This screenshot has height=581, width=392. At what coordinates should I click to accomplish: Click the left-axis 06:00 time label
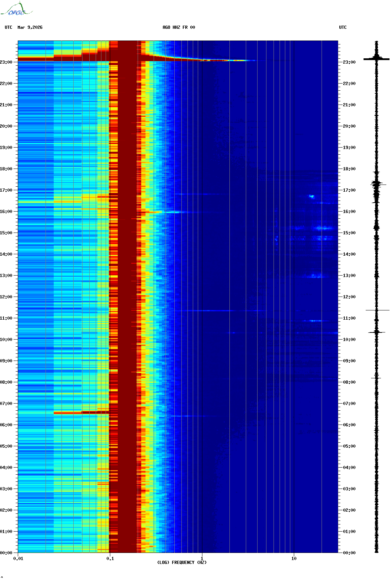(x=6, y=425)
